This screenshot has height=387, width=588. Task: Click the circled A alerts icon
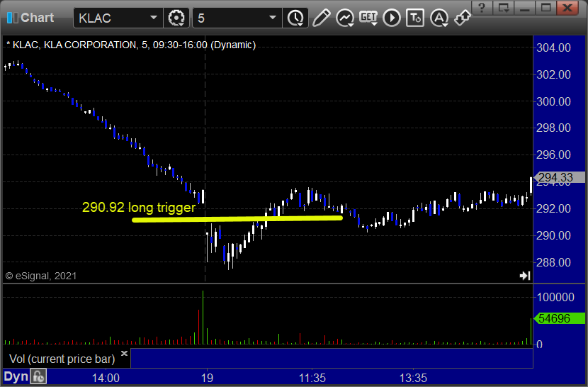(439, 18)
